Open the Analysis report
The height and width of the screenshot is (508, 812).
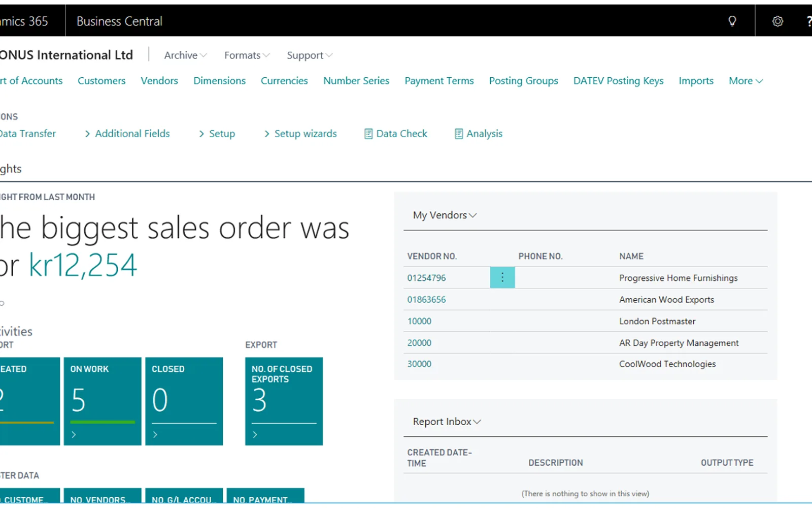pyautogui.click(x=479, y=134)
